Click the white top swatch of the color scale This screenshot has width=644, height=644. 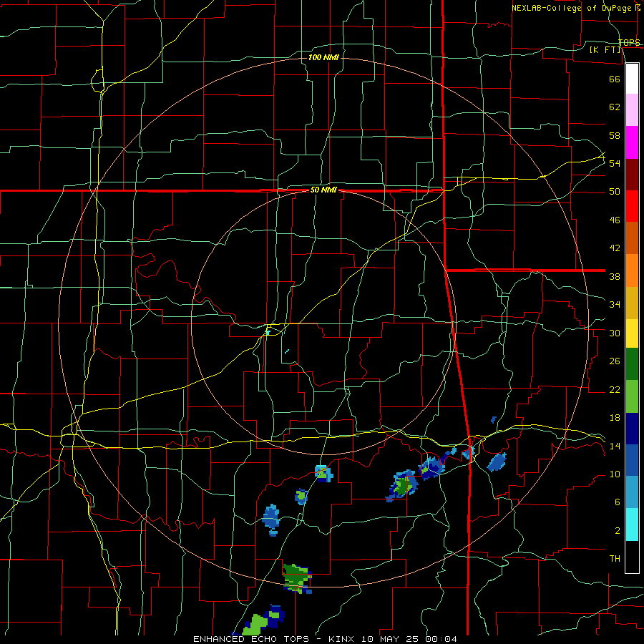[632, 79]
